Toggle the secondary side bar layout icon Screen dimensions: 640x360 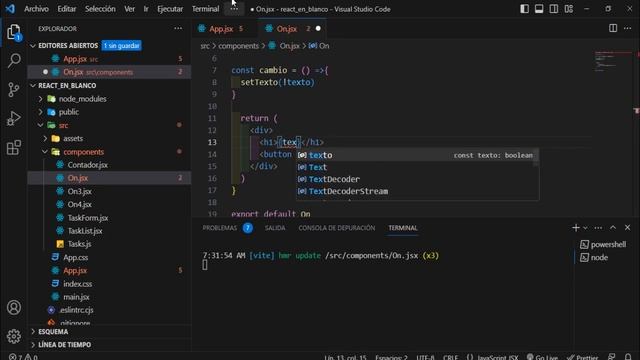[554, 9]
